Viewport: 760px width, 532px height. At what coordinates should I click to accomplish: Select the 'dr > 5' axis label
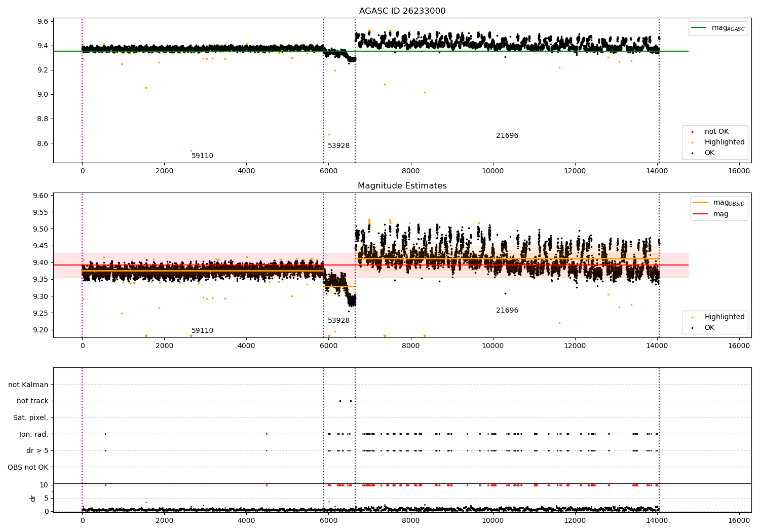pos(37,450)
